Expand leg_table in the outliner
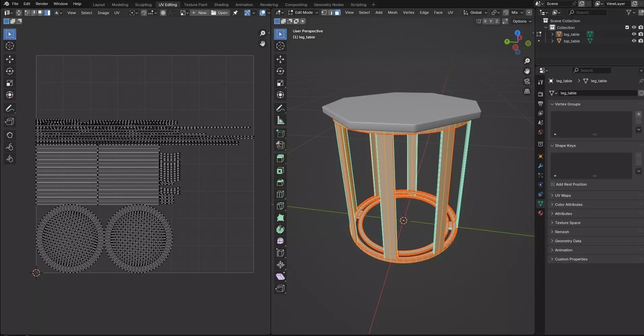The width and height of the screenshot is (644, 336). (x=552, y=34)
